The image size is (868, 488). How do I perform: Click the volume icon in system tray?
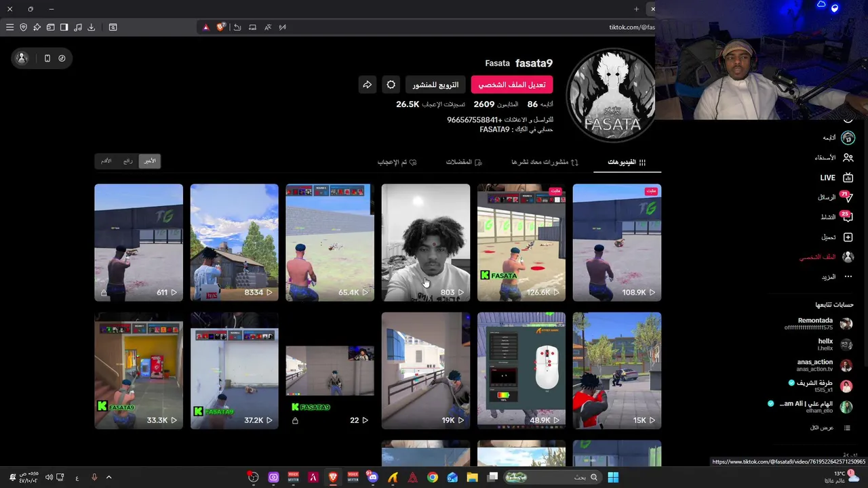[49, 477]
